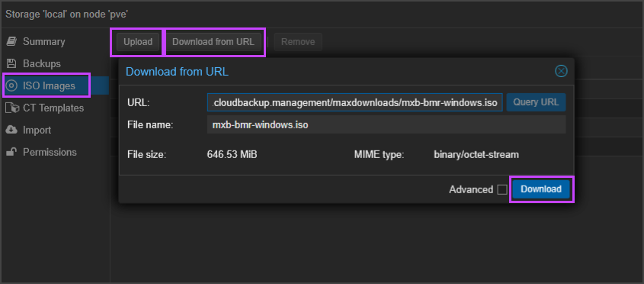The image size is (644, 284).
Task: Click the Permissions unlock icon
Action: tap(11, 152)
